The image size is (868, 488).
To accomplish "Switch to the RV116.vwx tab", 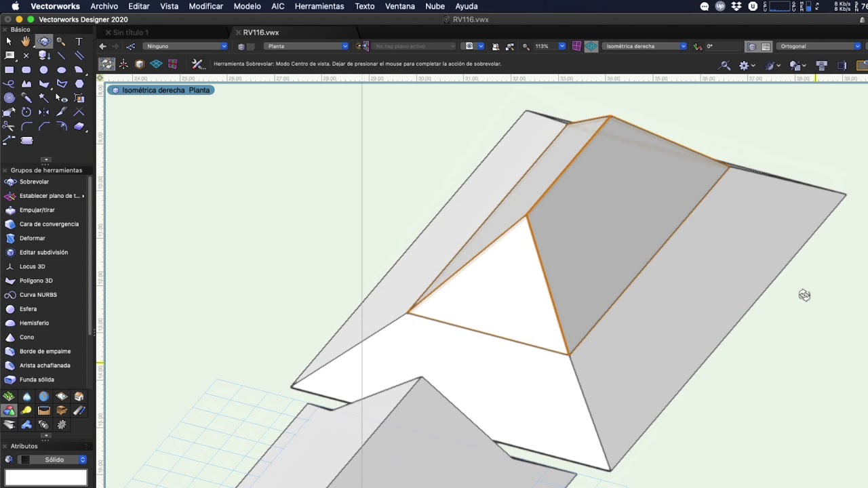I will (x=261, y=33).
